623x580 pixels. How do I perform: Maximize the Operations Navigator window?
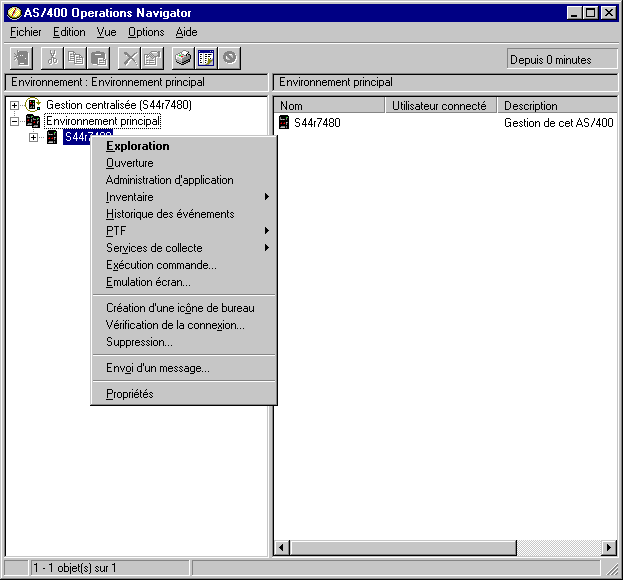590,13
